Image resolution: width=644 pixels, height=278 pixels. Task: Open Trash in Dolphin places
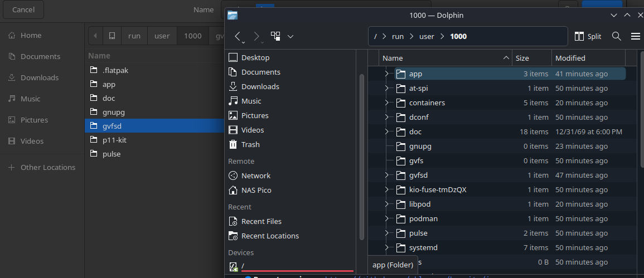point(244,144)
